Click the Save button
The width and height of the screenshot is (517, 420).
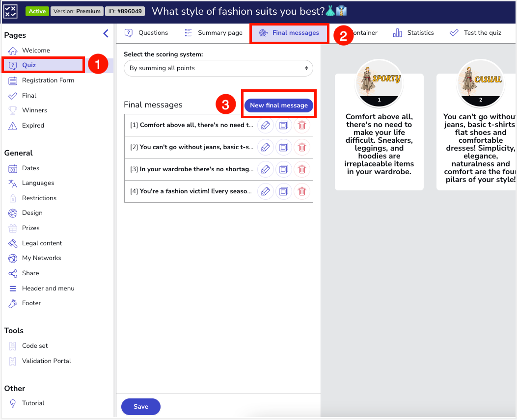coord(141,407)
